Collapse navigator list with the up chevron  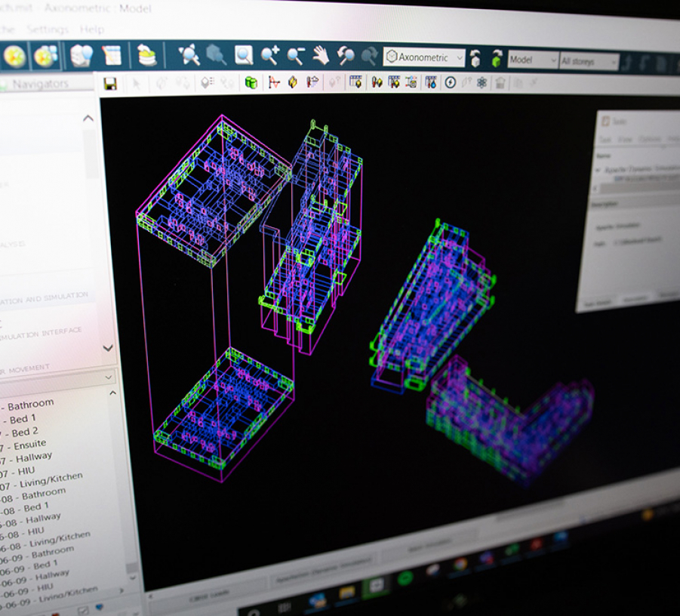click(x=88, y=118)
